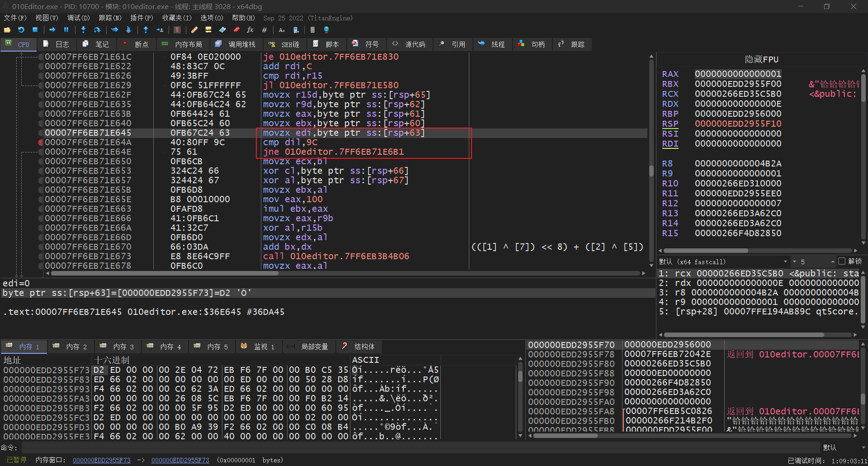Screen dimensions: 868x466
Task: Click the first 000000EDD2955F73 status bar link
Action: [101, 460]
